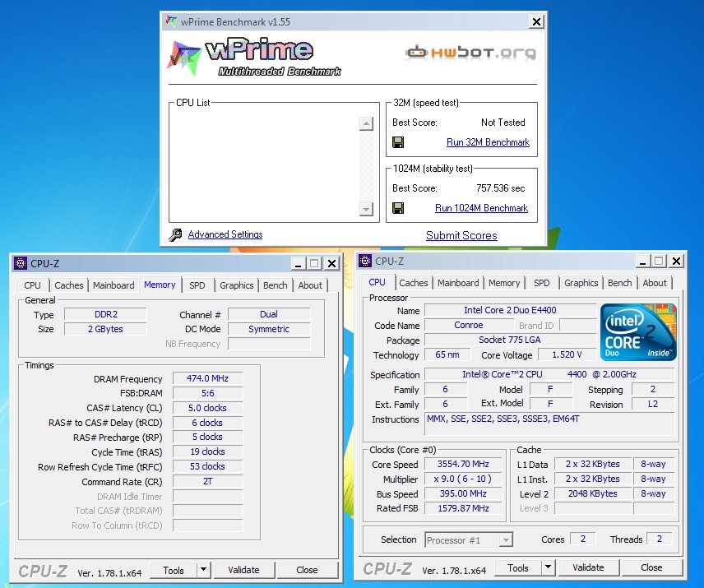Click the Bus Speed 395.00 MHz value
The width and height of the screenshot is (704, 588).
(463, 493)
